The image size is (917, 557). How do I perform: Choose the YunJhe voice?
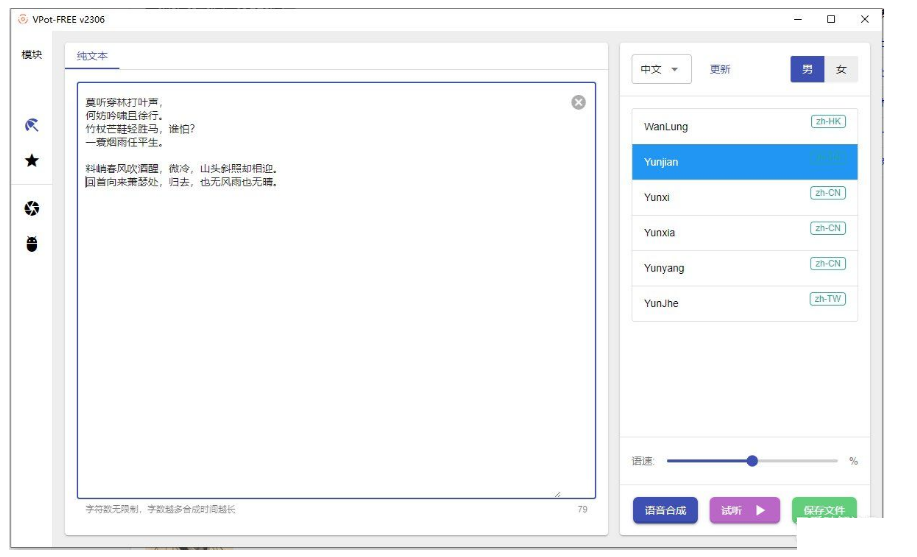[744, 303]
